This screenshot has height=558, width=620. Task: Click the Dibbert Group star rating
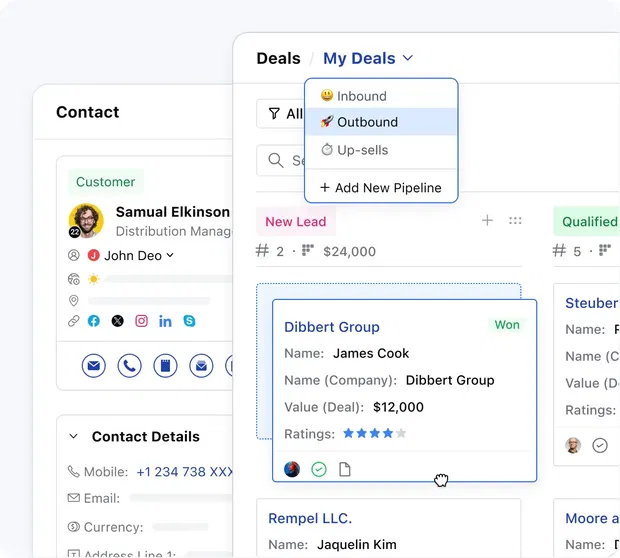click(374, 433)
